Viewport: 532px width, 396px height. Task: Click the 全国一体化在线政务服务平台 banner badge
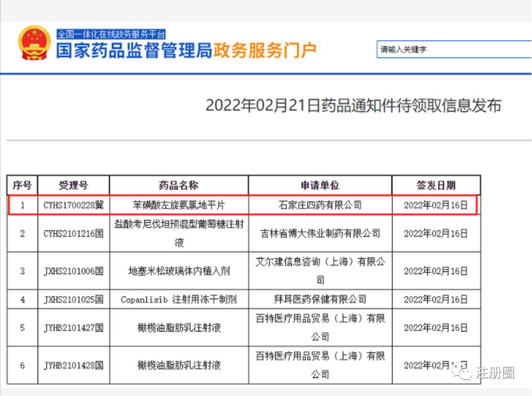(111, 33)
